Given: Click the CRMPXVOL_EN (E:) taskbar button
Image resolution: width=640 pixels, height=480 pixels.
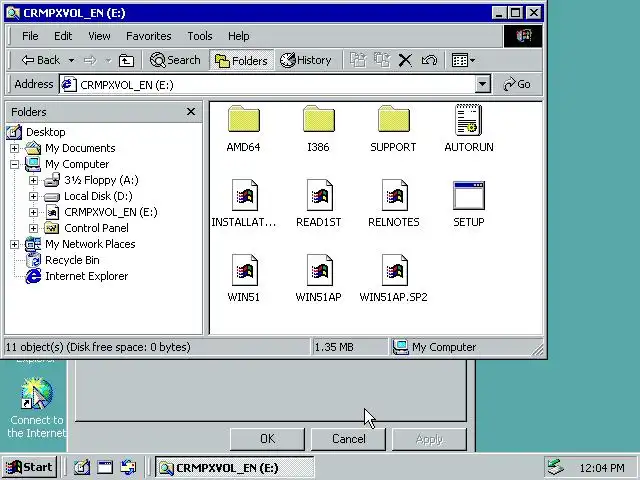Looking at the screenshot, I should click(x=235, y=467).
